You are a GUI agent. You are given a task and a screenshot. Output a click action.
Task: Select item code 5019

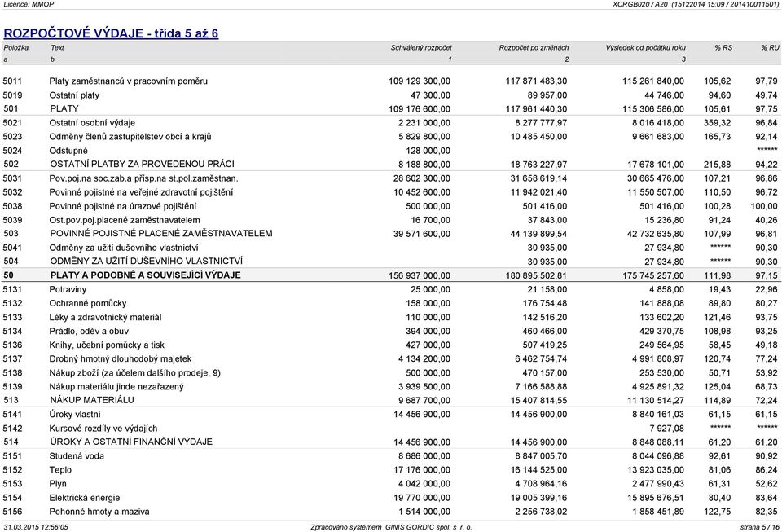click(12, 95)
